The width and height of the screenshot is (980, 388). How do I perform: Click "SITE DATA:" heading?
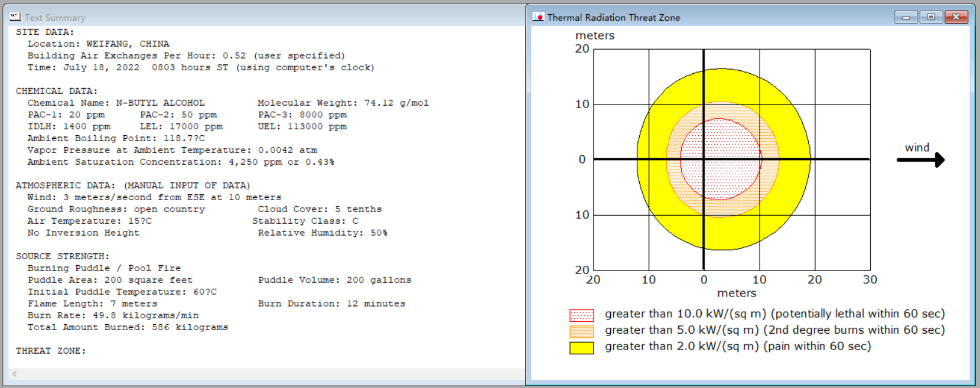click(x=45, y=32)
